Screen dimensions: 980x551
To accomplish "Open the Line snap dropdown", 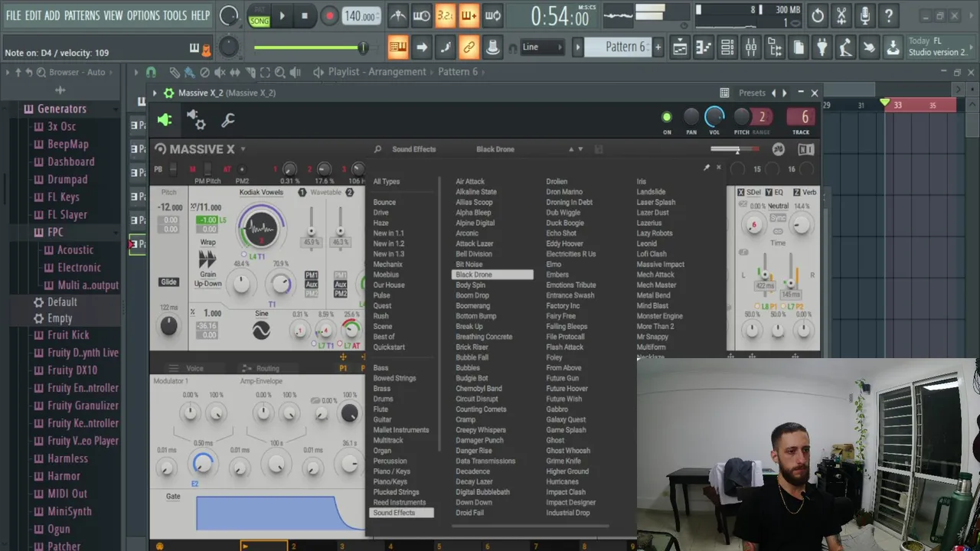I will tap(543, 47).
